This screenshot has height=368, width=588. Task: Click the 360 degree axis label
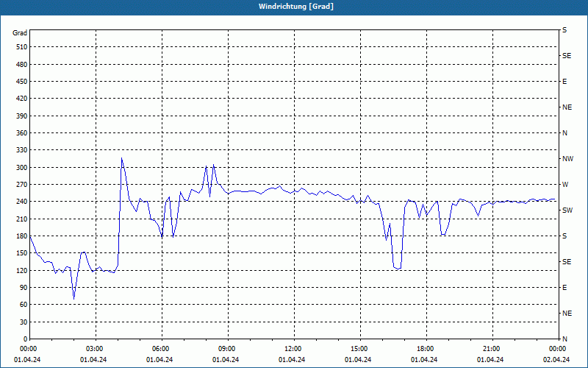pos(22,133)
